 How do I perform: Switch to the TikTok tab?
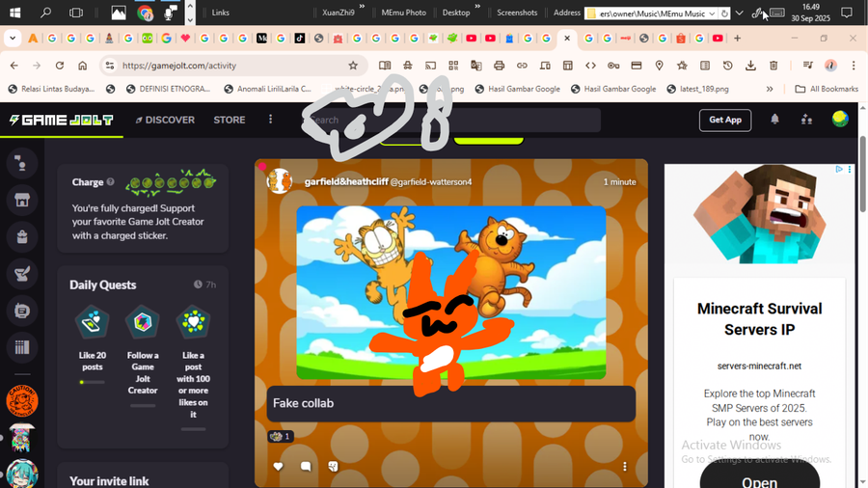pyautogui.click(x=300, y=39)
